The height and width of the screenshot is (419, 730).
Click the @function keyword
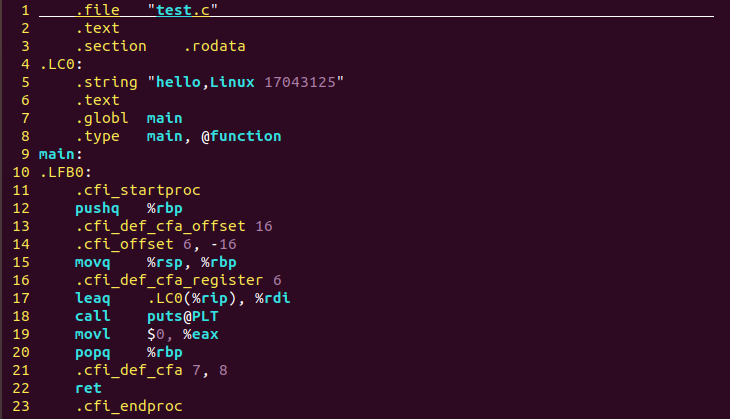[x=241, y=136]
